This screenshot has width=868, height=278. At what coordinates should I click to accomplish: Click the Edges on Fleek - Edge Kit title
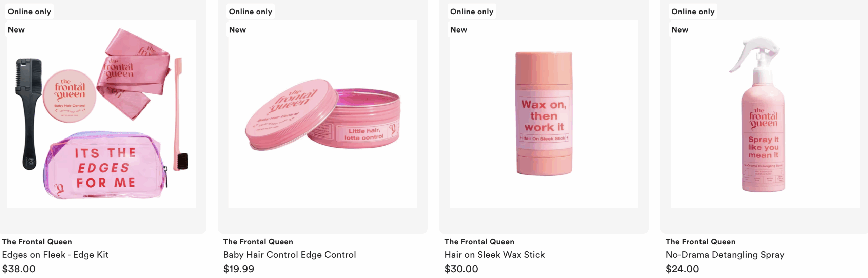point(55,255)
